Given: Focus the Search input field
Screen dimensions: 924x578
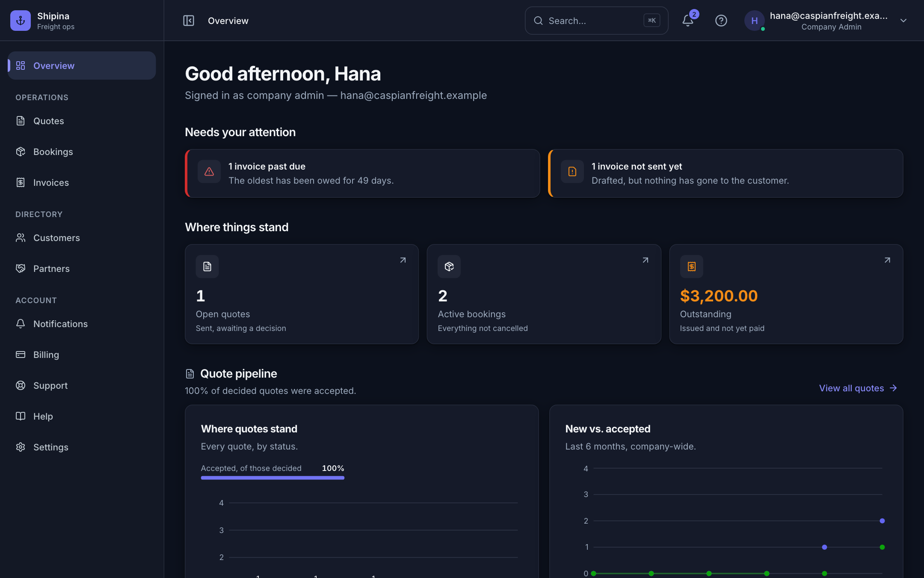Looking at the screenshot, I should pos(596,21).
